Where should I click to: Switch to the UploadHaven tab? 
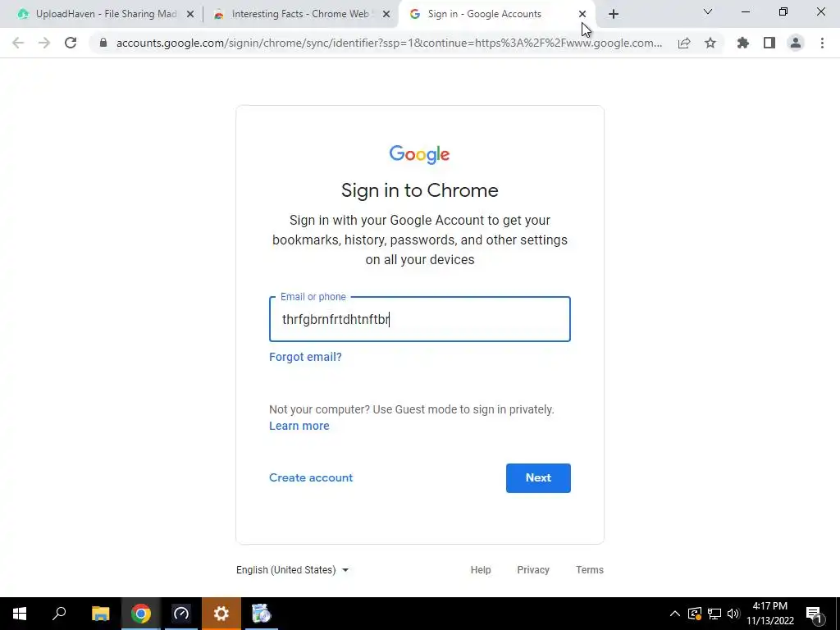[106, 14]
